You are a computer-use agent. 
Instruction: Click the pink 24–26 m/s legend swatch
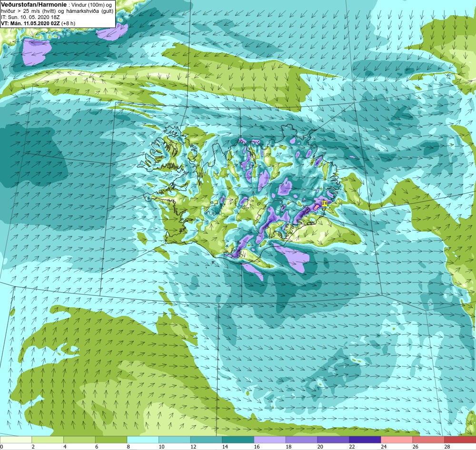tap(397, 440)
